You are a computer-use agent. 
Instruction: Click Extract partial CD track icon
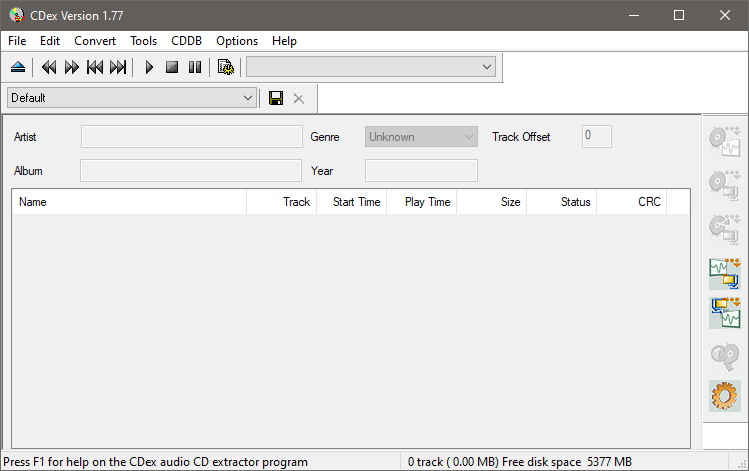point(725,228)
